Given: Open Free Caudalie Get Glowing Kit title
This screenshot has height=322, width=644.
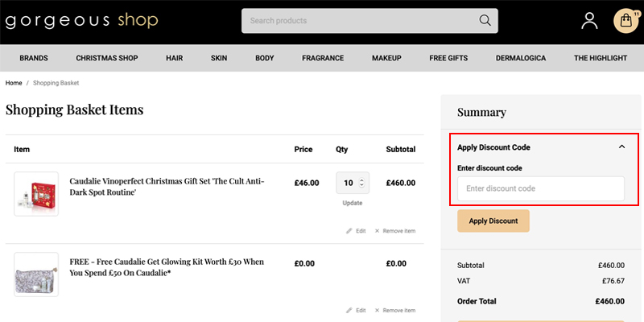Looking at the screenshot, I should (167, 267).
